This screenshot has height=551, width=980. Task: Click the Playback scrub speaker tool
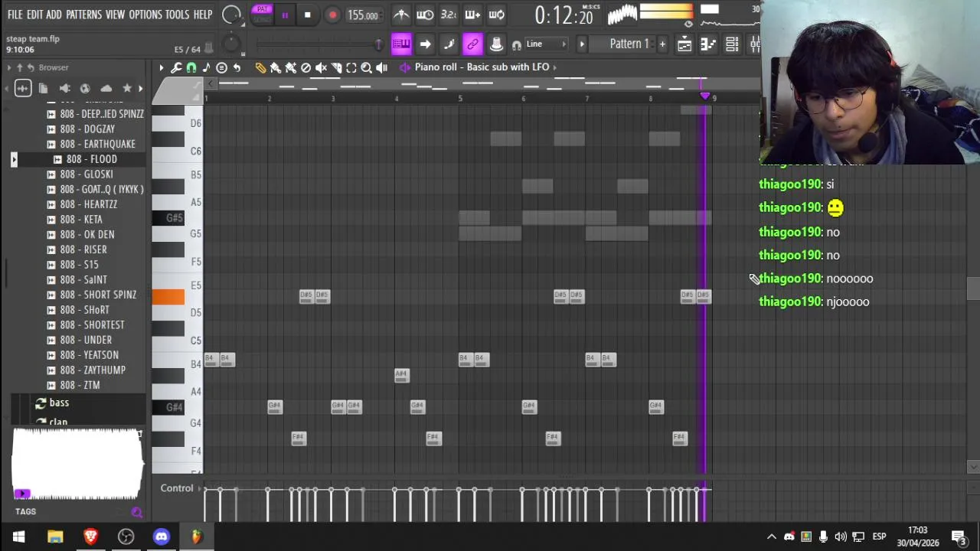381,68
